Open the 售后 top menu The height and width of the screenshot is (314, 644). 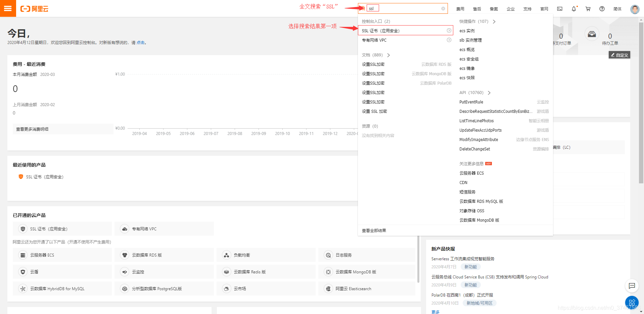(477, 9)
